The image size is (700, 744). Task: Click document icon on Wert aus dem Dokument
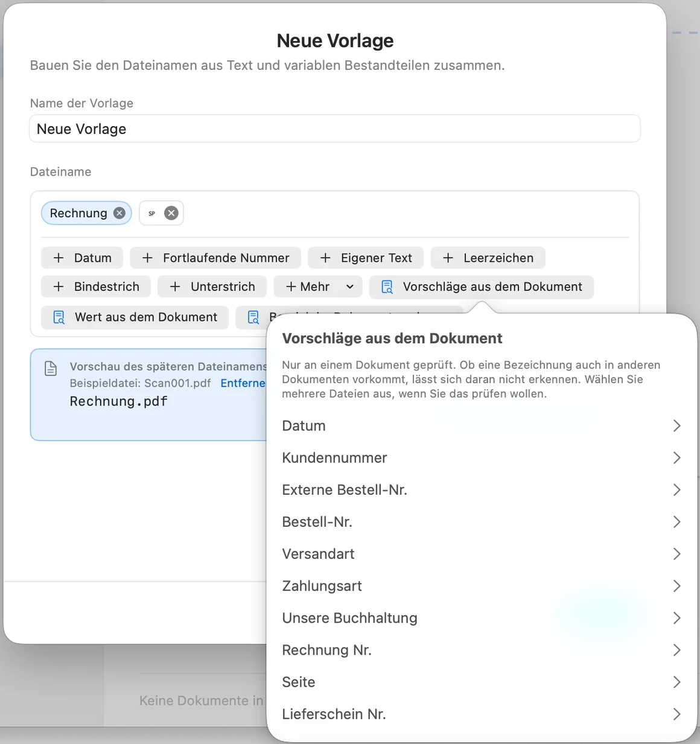click(x=59, y=317)
